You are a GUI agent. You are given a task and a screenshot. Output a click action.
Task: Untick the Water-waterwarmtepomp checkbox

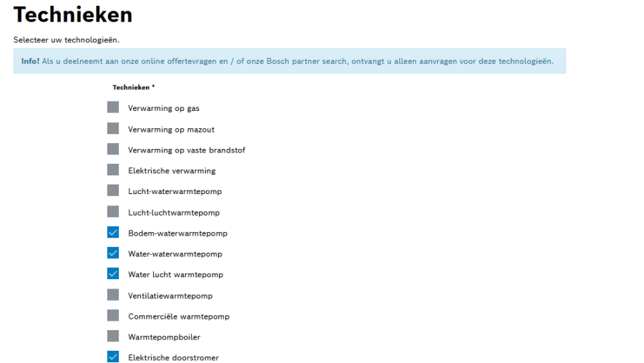(113, 253)
